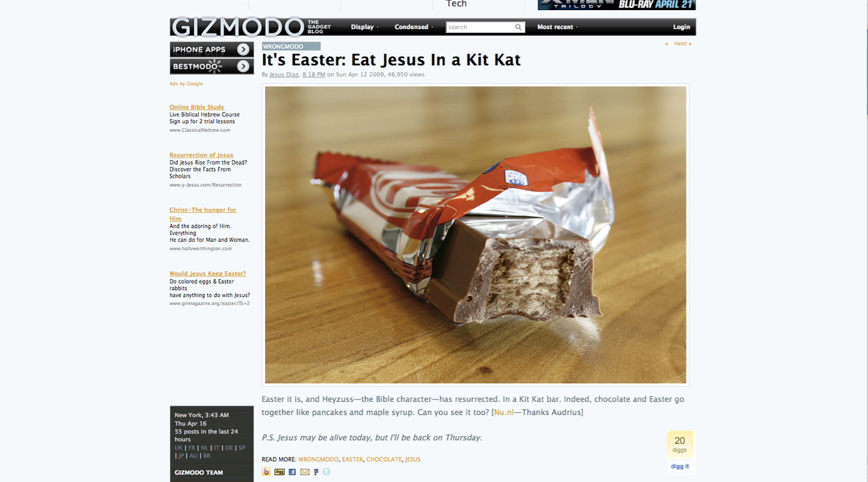Open author Jesus Diaz's link
Screen dimensions: 868x482
tap(284, 74)
